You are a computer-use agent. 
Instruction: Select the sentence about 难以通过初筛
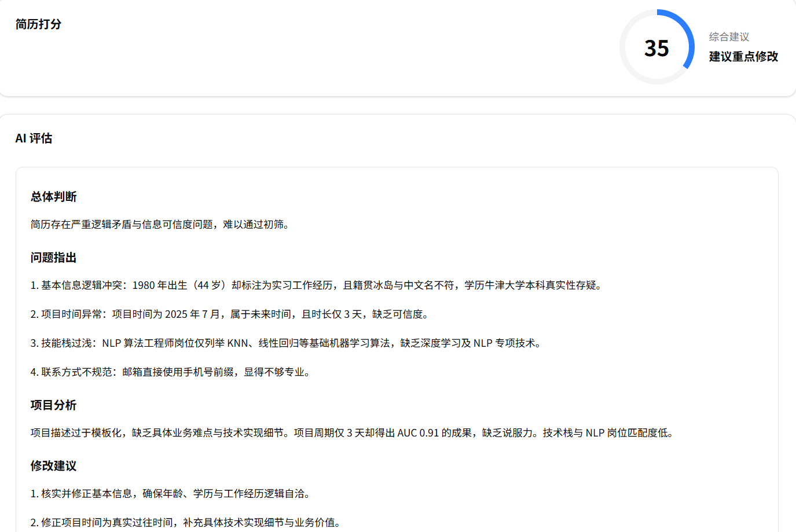[161, 225]
